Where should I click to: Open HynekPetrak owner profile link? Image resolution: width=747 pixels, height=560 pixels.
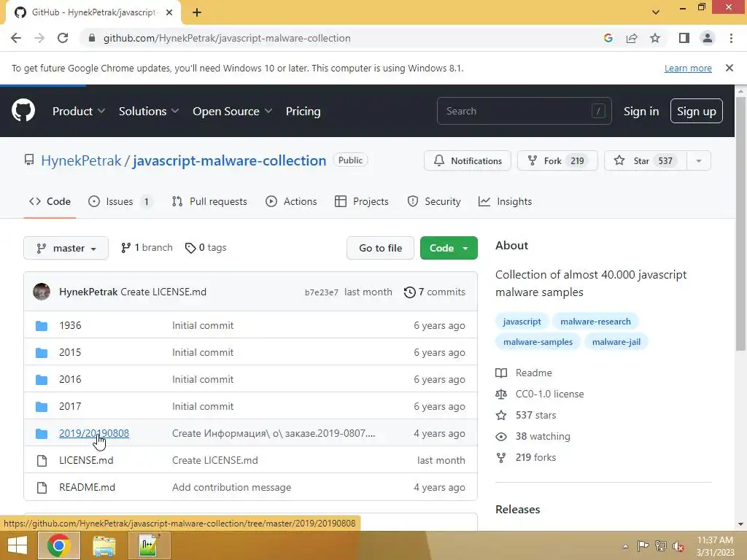81,161
